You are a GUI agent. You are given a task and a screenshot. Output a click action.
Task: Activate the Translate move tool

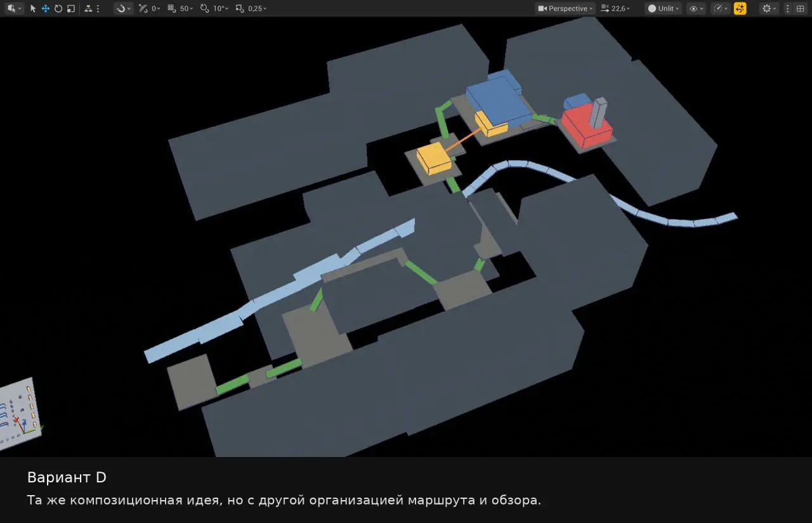coord(46,8)
